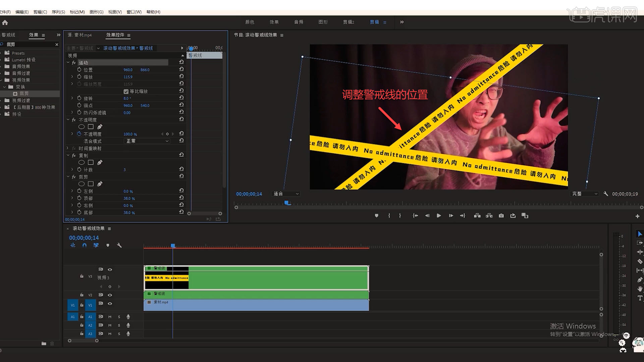Image resolution: width=644 pixels, height=362 pixels.
Task: Click Go to In point button
Action: click(415, 216)
